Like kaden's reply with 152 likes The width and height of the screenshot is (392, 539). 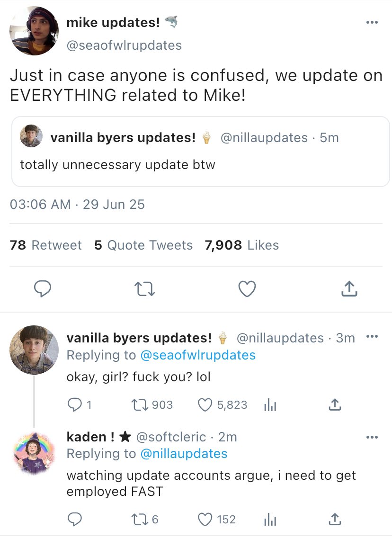tap(205, 520)
